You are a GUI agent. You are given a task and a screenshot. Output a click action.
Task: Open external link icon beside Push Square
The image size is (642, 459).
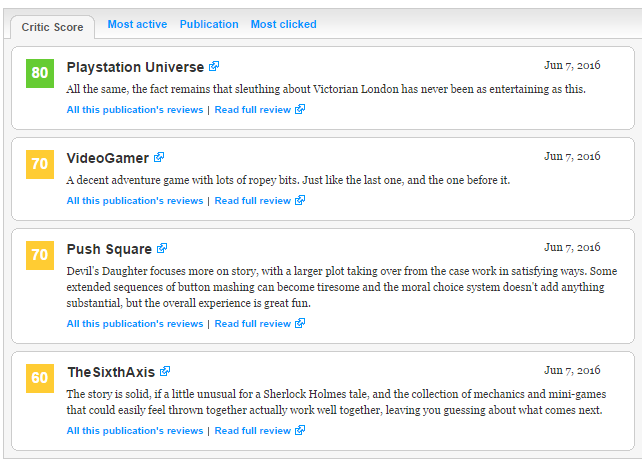click(x=162, y=248)
